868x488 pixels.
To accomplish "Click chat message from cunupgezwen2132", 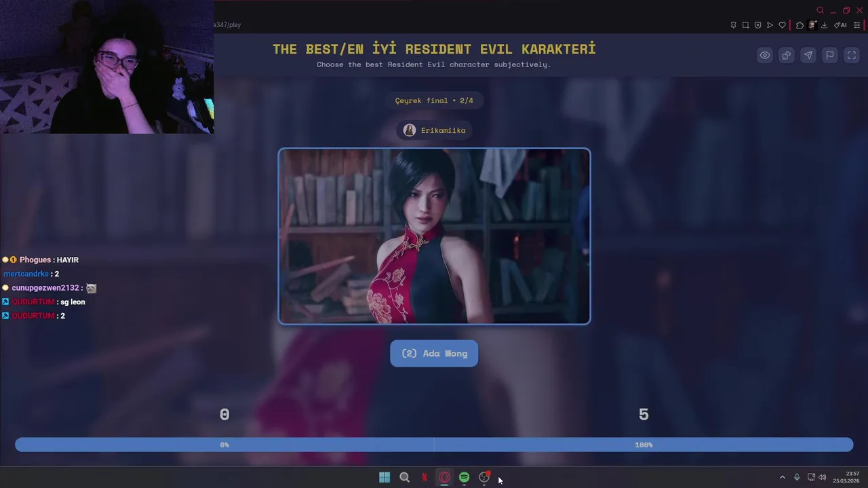I will [50, 288].
